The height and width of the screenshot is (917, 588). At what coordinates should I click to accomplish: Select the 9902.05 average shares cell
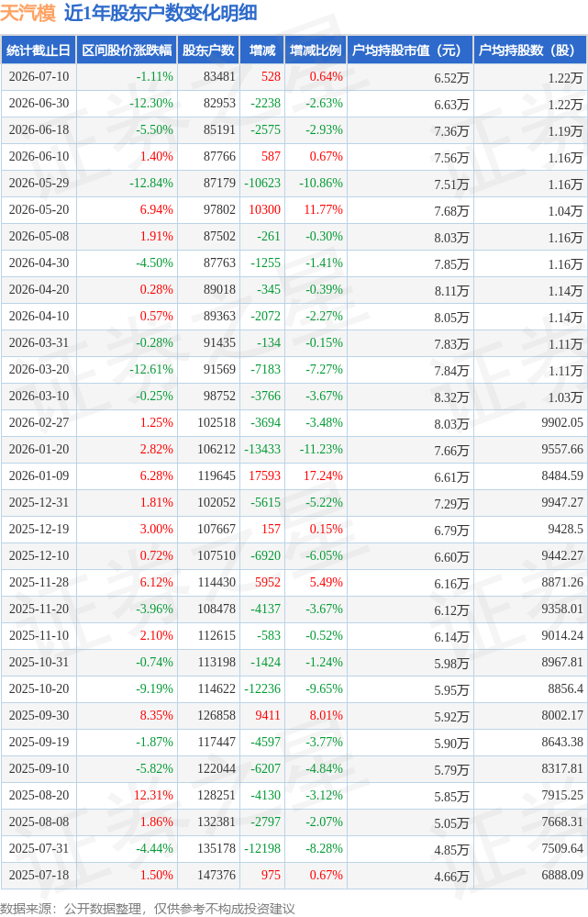562,423
